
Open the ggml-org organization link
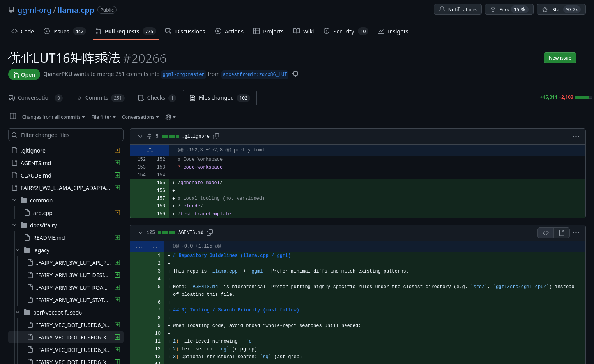point(34,10)
